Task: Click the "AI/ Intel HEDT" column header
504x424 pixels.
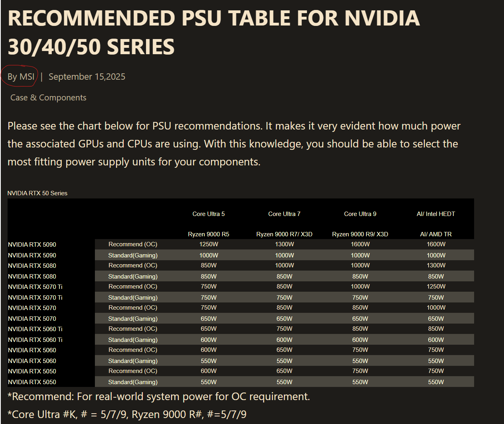Action: (436, 214)
